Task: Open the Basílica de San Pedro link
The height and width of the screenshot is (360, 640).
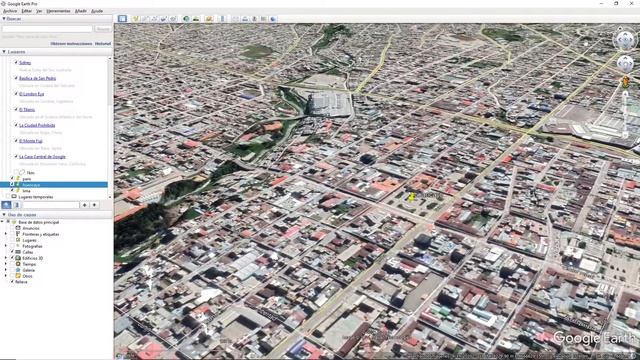Action: tap(38, 78)
